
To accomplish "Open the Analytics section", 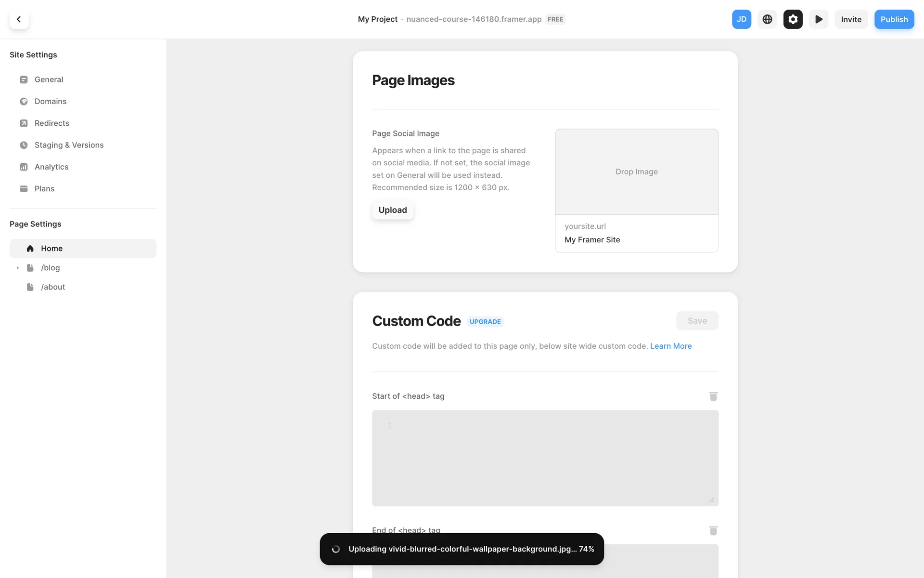I will click(x=51, y=167).
